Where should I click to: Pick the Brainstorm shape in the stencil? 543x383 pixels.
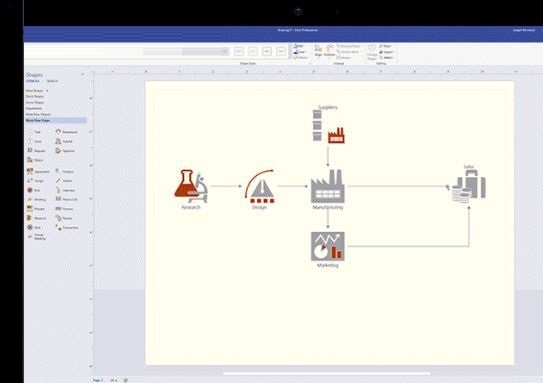click(x=66, y=132)
